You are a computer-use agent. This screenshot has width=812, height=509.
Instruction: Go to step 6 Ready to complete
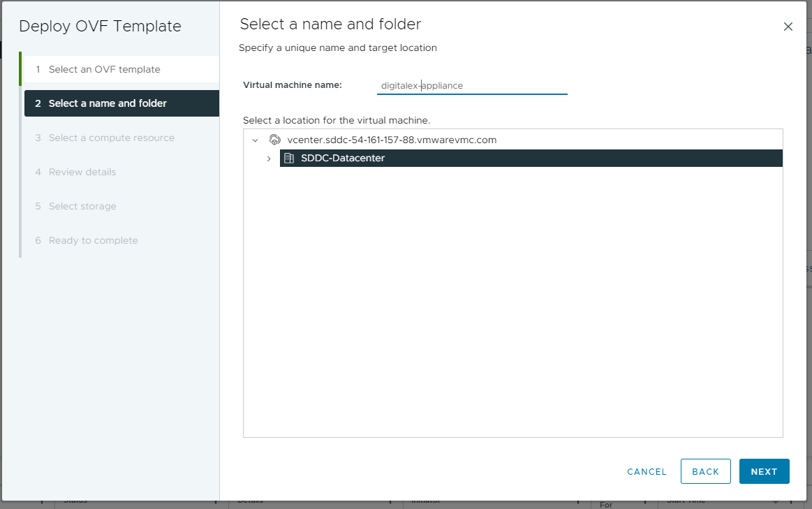tap(94, 240)
